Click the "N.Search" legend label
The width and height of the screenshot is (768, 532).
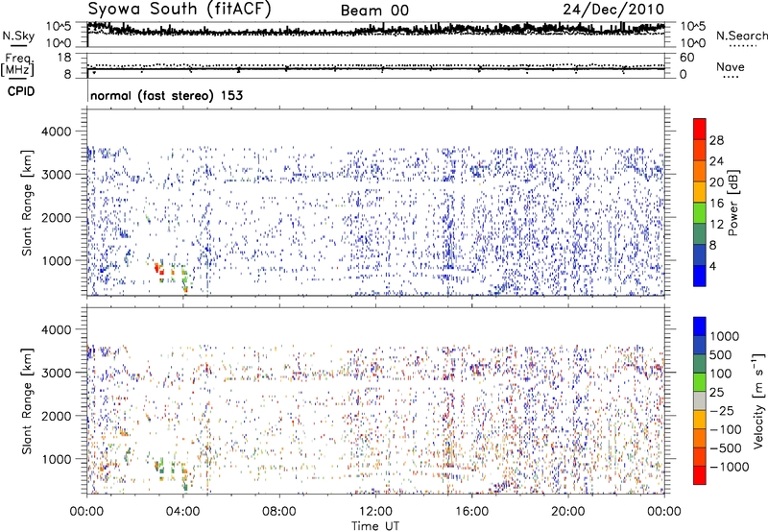click(741, 36)
